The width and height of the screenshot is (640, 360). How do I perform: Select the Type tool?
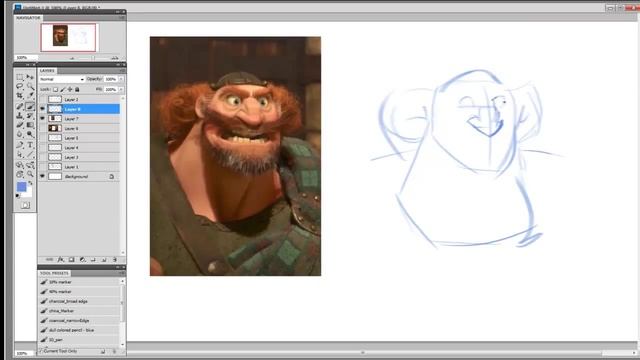pos(30,145)
